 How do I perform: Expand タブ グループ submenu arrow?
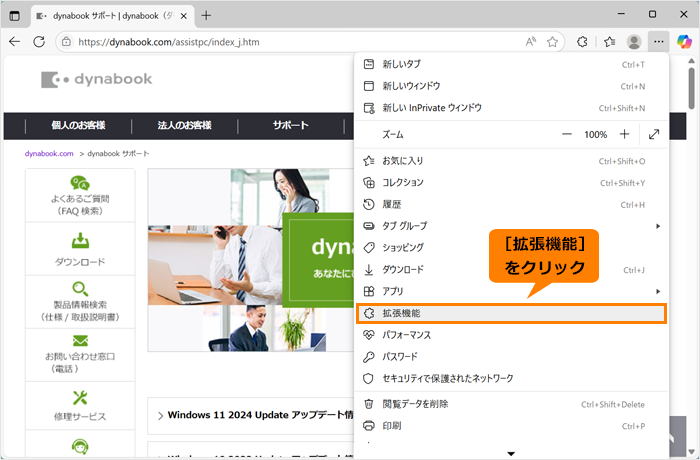[658, 226]
